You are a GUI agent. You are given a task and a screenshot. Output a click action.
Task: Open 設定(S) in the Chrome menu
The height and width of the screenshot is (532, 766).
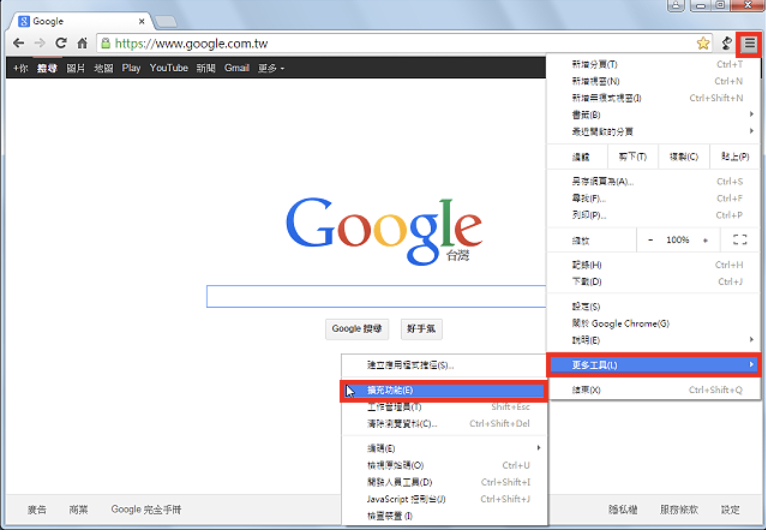(653, 307)
